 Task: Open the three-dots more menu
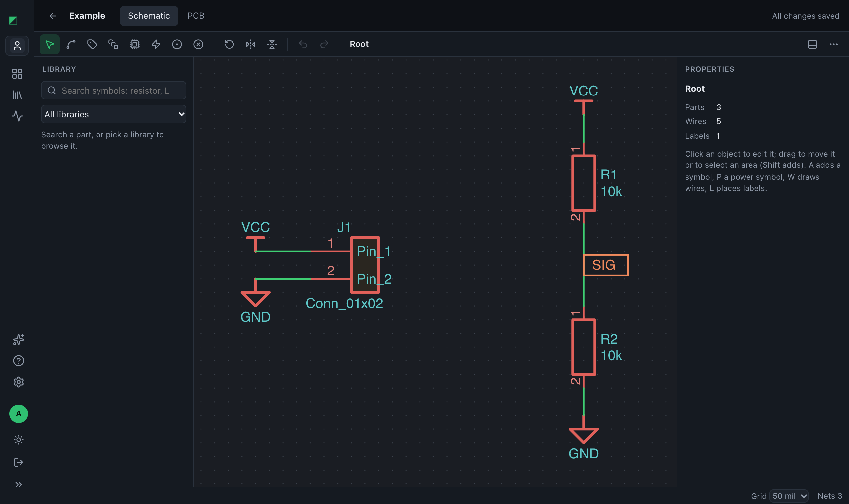click(x=834, y=44)
